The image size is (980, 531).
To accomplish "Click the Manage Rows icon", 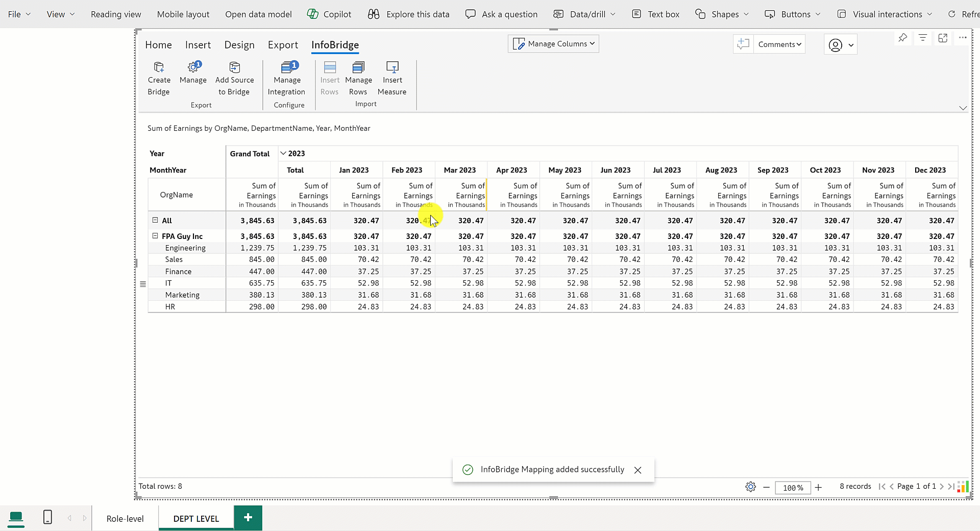I will [x=358, y=67].
